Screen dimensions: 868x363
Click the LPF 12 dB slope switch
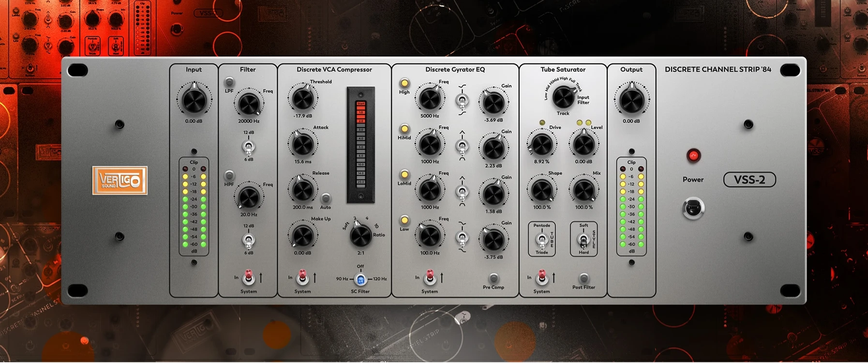click(x=249, y=146)
